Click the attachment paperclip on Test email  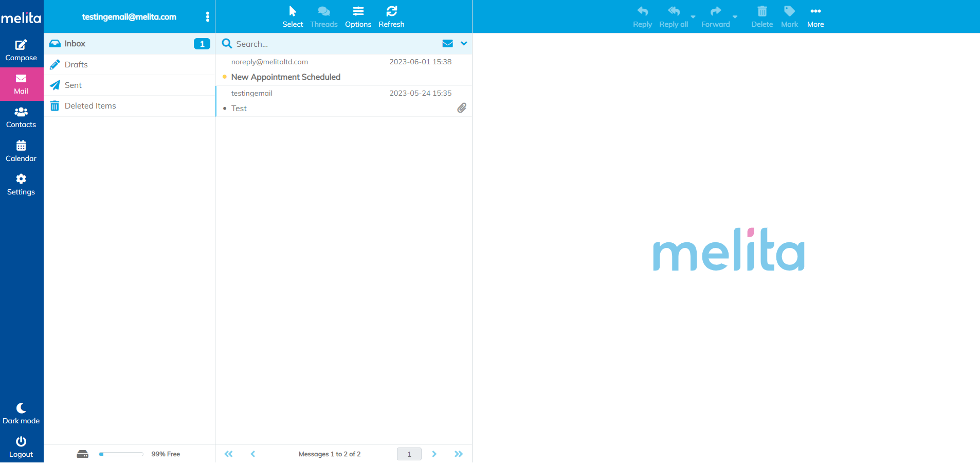[462, 108]
